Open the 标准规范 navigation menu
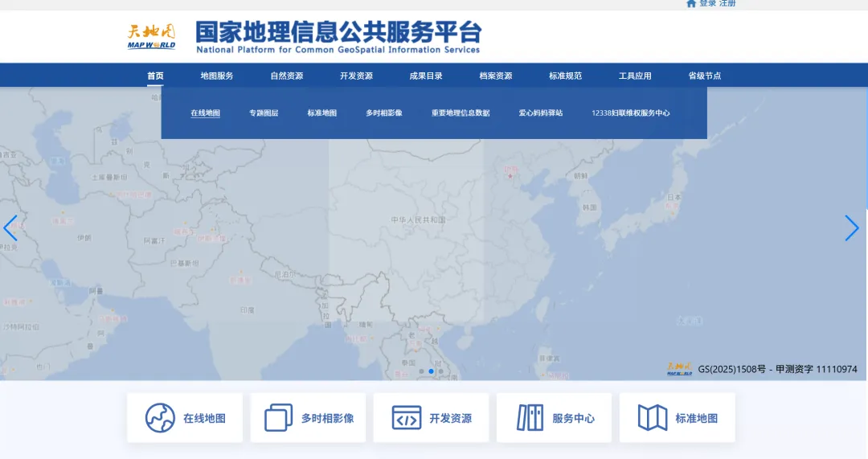This screenshot has width=868, height=459. point(565,76)
